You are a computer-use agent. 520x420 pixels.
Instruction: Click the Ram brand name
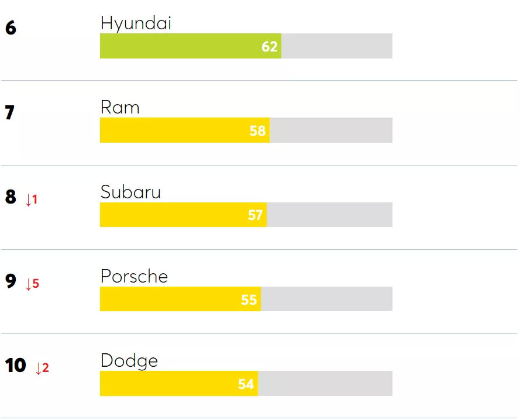point(120,108)
